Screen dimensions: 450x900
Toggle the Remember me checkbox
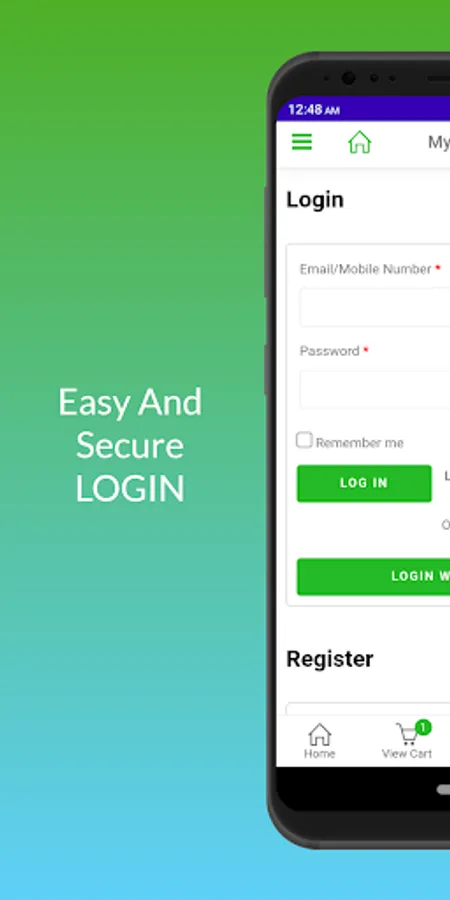click(304, 440)
